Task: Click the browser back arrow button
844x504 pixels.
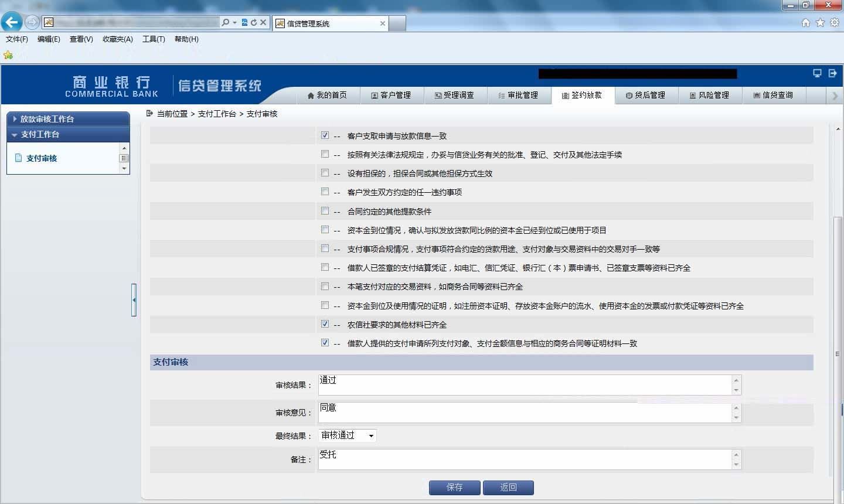Action: (x=12, y=22)
